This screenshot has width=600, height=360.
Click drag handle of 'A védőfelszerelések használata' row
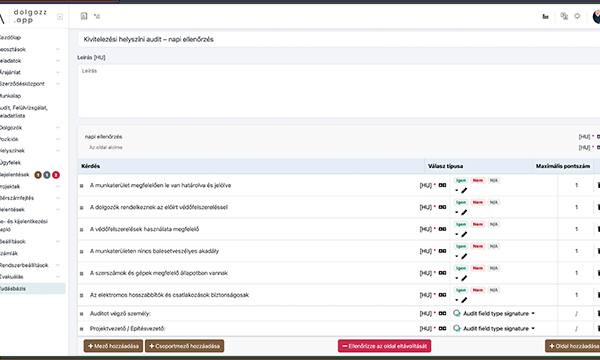click(x=82, y=230)
